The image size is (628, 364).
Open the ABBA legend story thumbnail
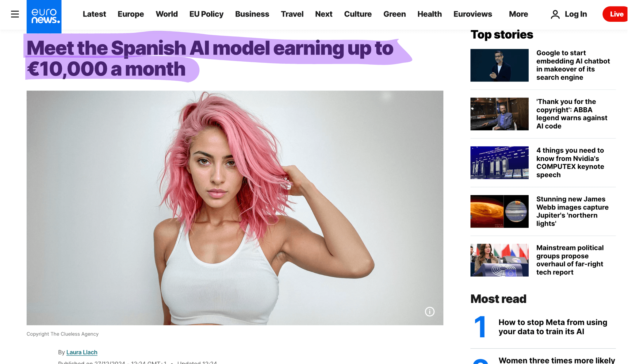point(500,114)
